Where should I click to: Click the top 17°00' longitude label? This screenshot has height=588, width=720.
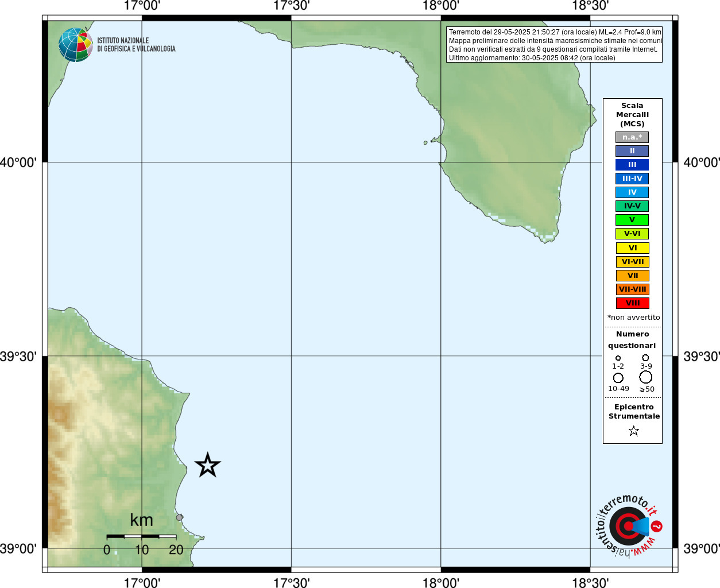[x=142, y=6]
